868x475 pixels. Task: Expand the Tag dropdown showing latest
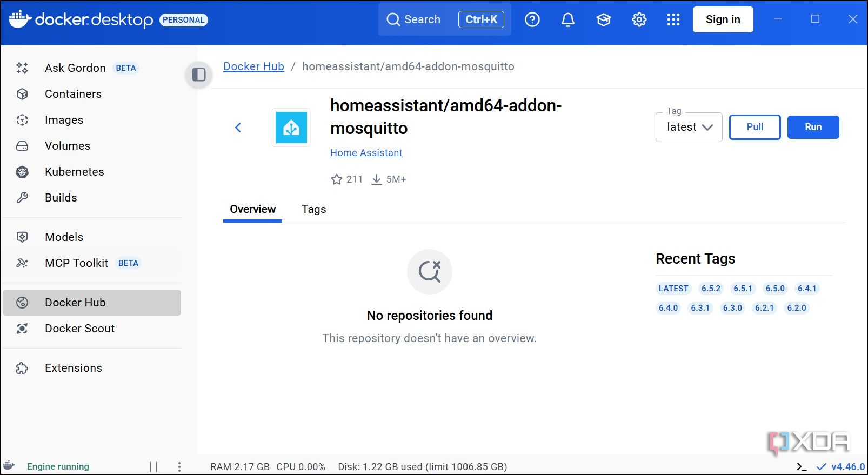coord(689,128)
